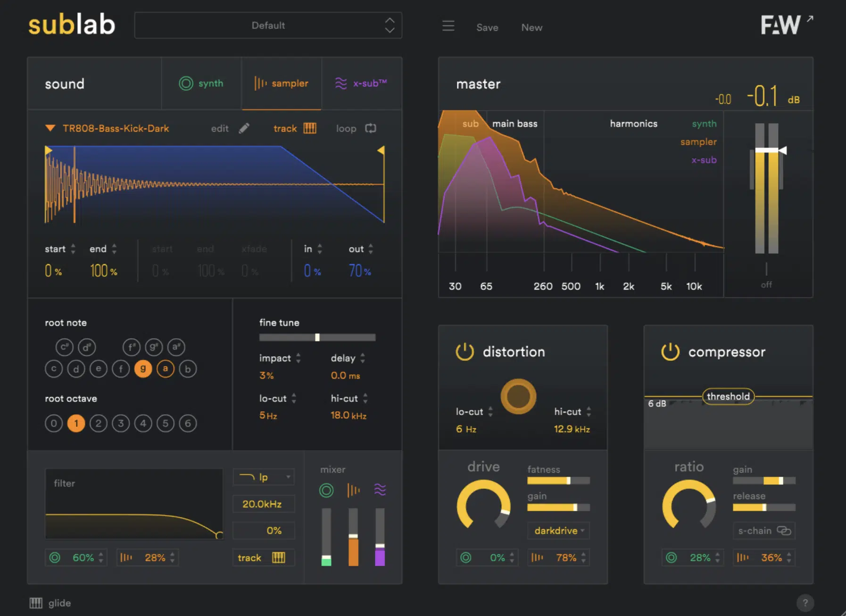
Task: Click the sample start stepper arrows
Action: pos(73,249)
